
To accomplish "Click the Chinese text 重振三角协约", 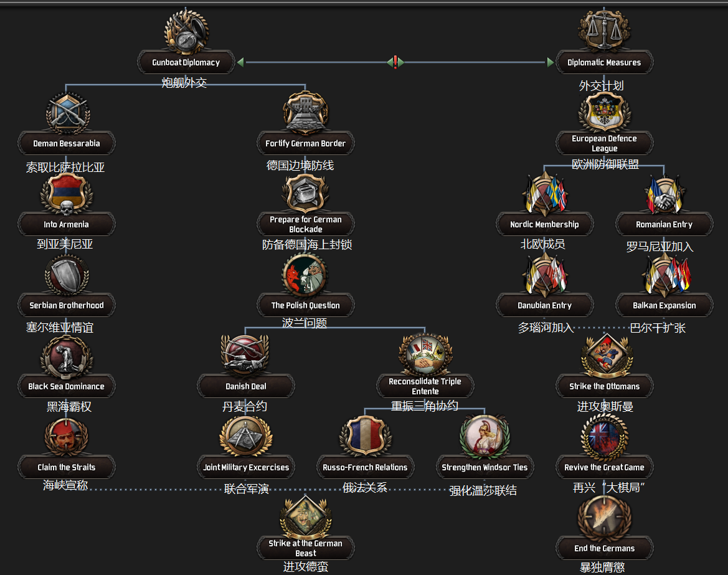I will (425, 406).
